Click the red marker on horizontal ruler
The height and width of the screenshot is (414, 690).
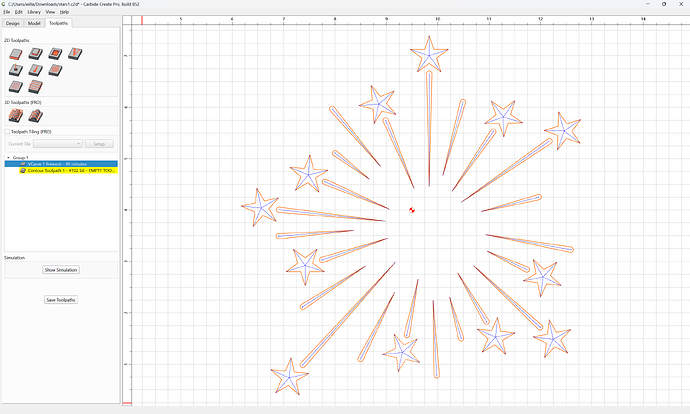pyautogui.click(x=142, y=20)
